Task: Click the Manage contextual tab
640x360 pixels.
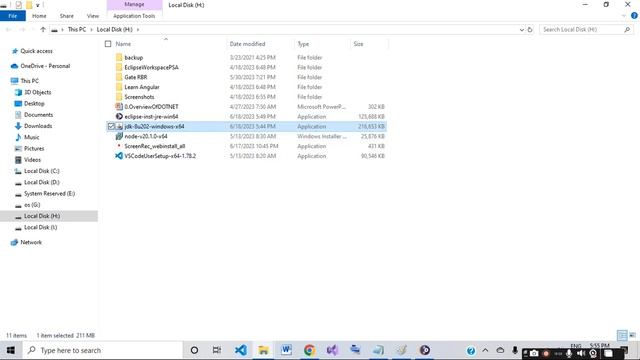Action: [134, 4]
